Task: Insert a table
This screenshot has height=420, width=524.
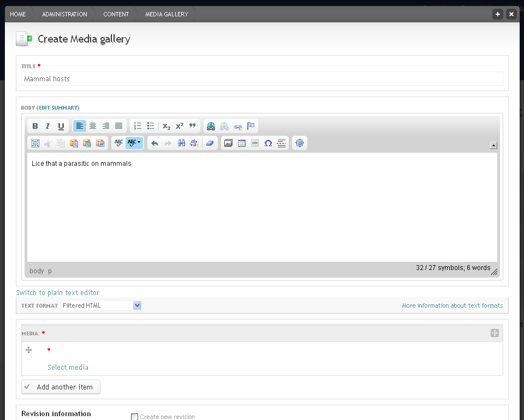Action: [x=242, y=143]
